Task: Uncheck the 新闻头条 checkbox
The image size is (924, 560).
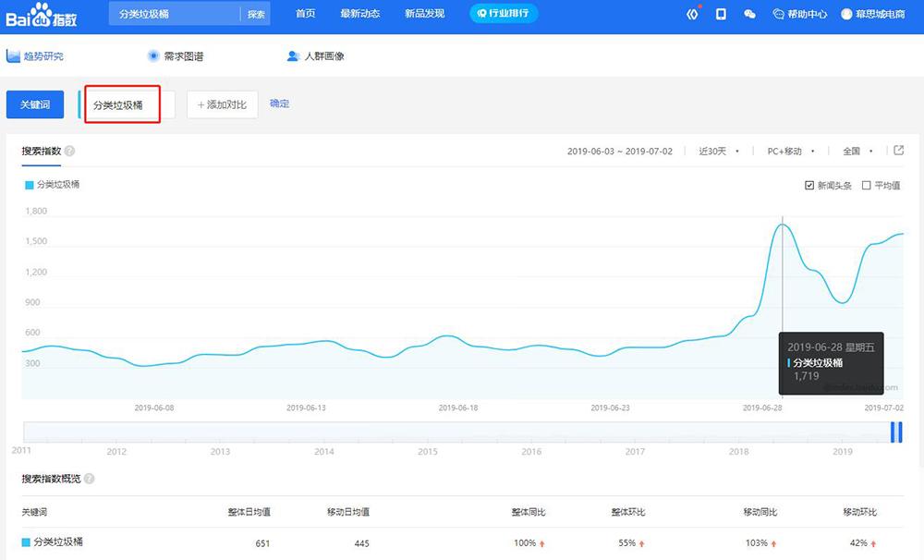Action: click(x=810, y=185)
